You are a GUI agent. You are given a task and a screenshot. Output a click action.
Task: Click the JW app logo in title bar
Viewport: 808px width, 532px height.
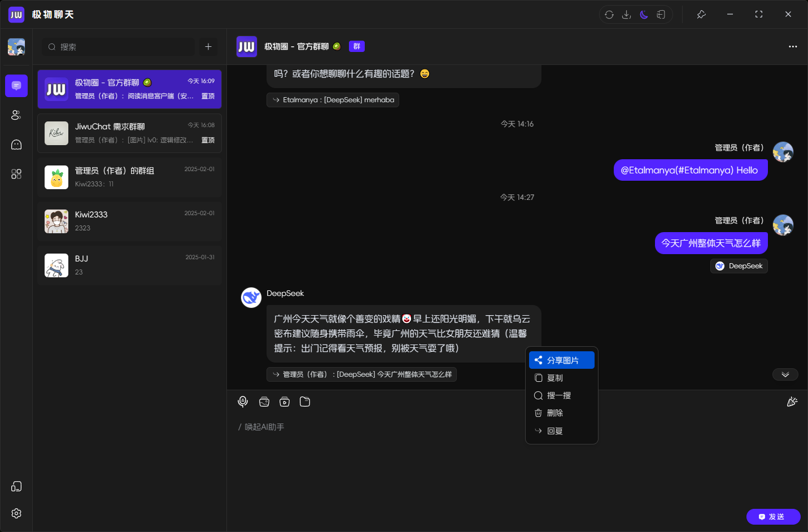(16, 15)
